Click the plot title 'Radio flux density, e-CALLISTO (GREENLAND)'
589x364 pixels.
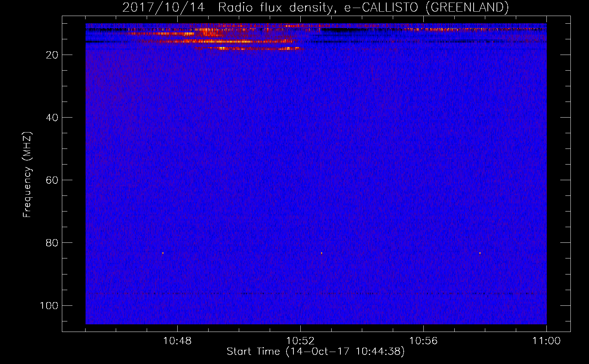[x=363, y=8]
